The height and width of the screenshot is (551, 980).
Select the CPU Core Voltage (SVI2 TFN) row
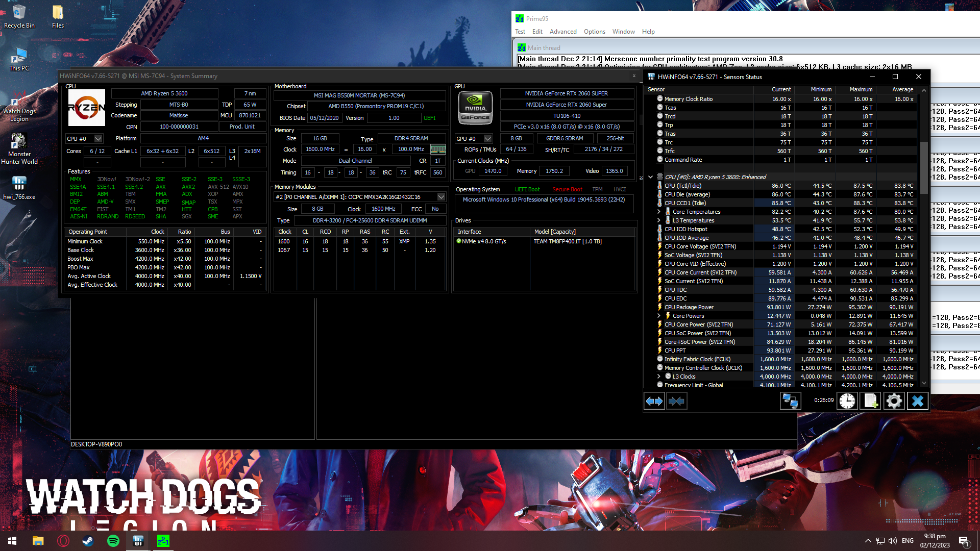[x=781, y=246]
